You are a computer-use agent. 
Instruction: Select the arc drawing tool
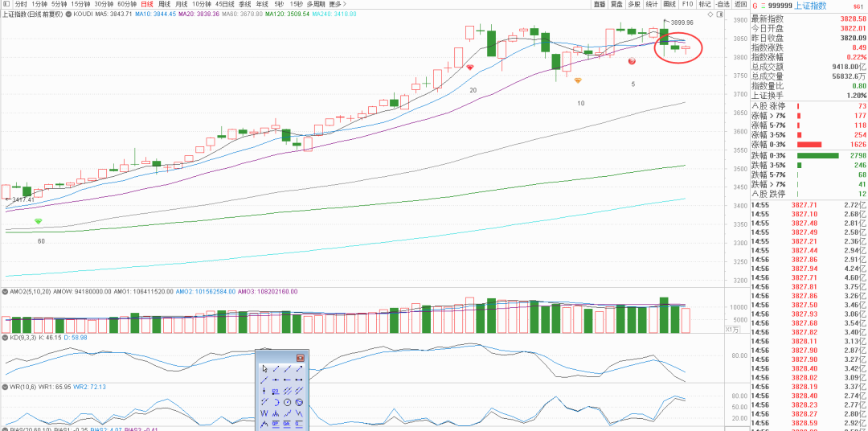pyautogui.click(x=276, y=402)
